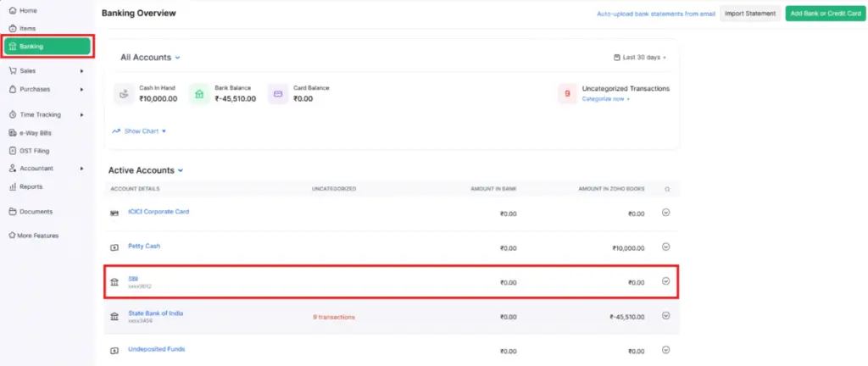Open the SBI row circular dropdown icon

[x=666, y=281]
